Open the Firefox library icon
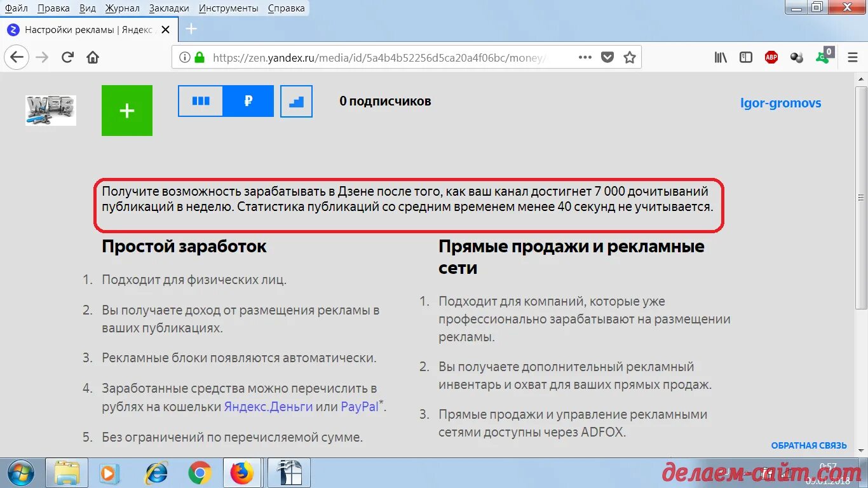Image resolution: width=868 pixels, height=488 pixels. [x=721, y=57]
